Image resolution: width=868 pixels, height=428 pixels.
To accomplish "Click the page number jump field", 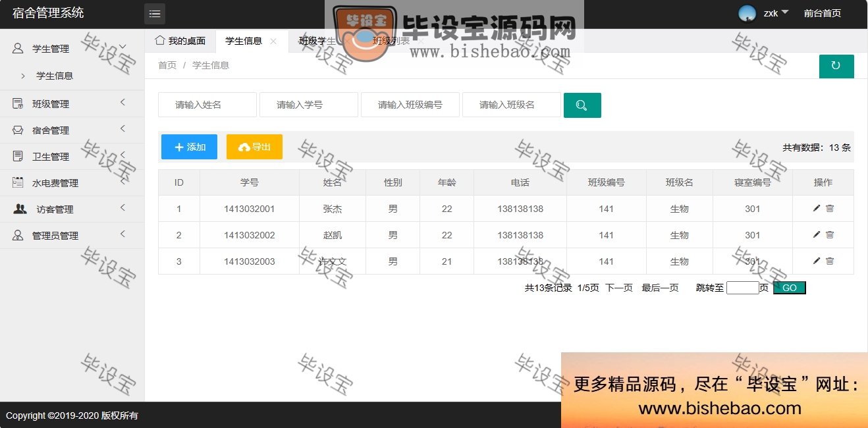I will [x=743, y=288].
